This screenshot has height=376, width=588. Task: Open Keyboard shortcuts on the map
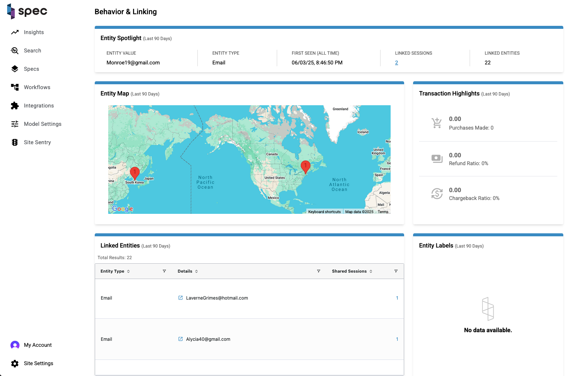(324, 212)
